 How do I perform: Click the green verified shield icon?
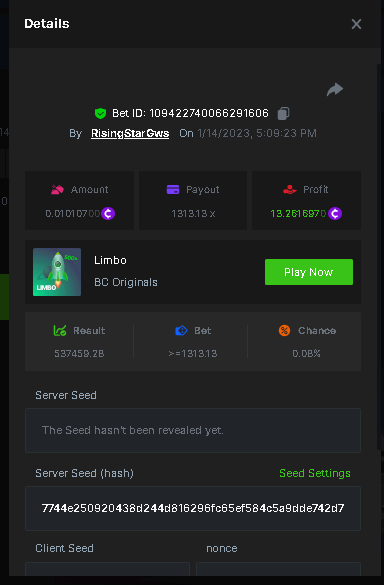tap(100, 113)
